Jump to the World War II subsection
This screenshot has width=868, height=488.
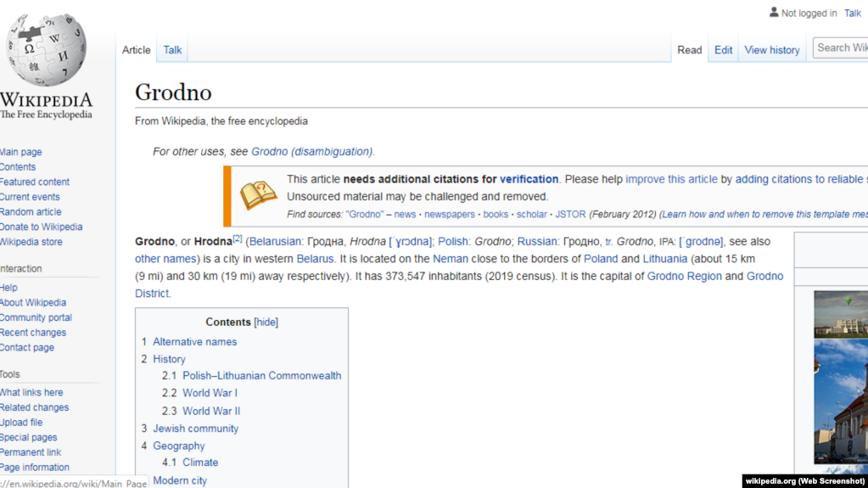tap(211, 411)
